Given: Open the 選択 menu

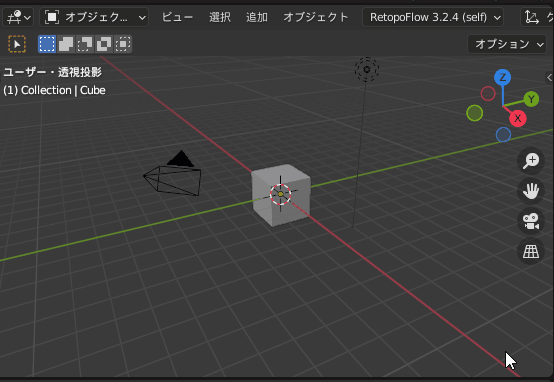Looking at the screenshot, I should point(220,17).
